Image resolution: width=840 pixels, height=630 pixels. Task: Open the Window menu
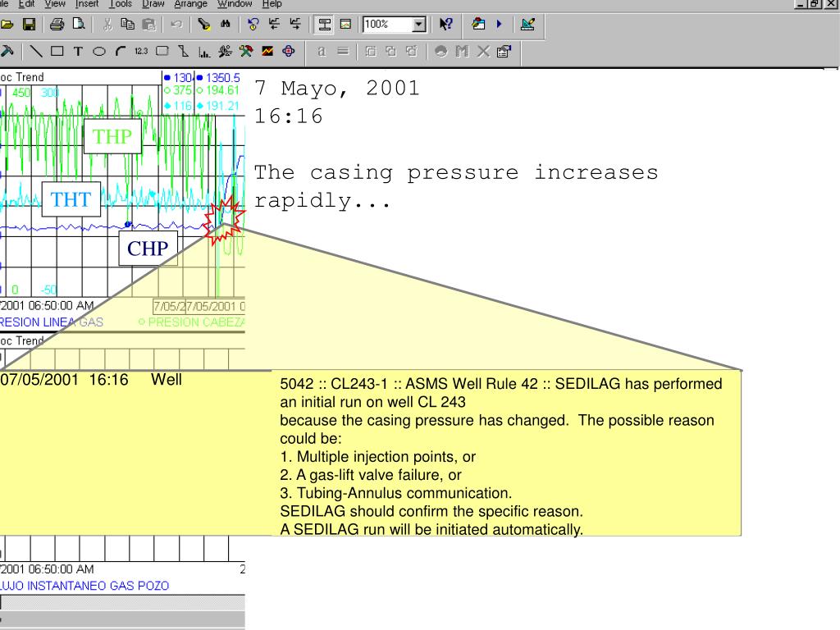(x=235, y=4)
